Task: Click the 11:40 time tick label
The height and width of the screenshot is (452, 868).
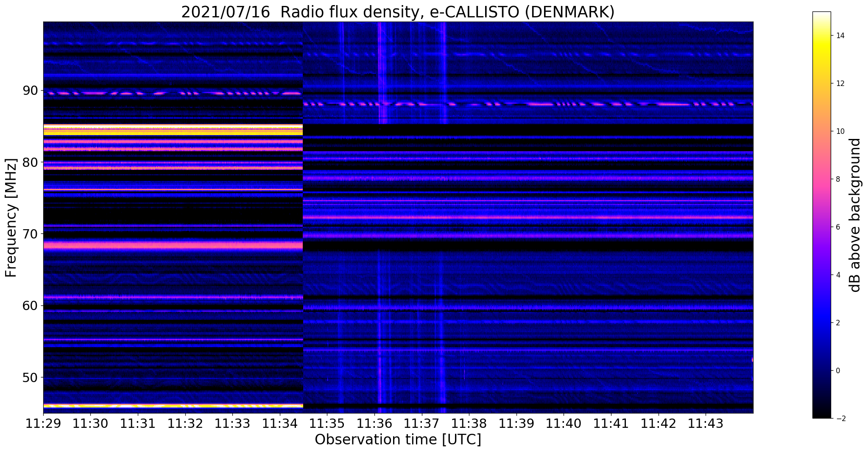Action: pyautogui.click(x=564, y=423)
